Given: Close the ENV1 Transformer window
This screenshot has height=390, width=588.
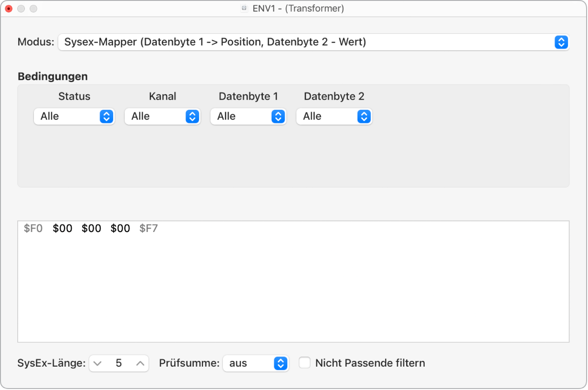Looking at the screenshot, I should tap(9, 8).
